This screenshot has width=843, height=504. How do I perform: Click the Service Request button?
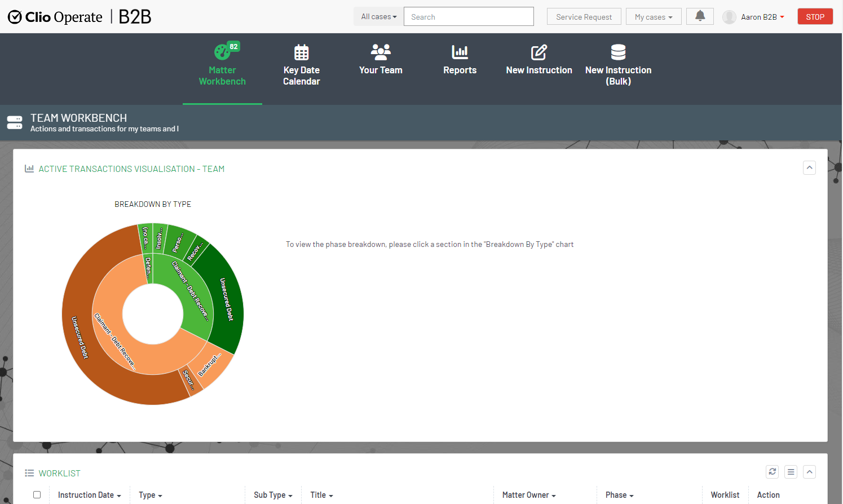(x=584, y=17)
